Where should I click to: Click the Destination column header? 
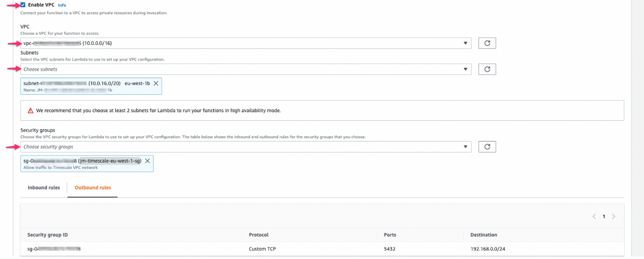click(483, 235)
